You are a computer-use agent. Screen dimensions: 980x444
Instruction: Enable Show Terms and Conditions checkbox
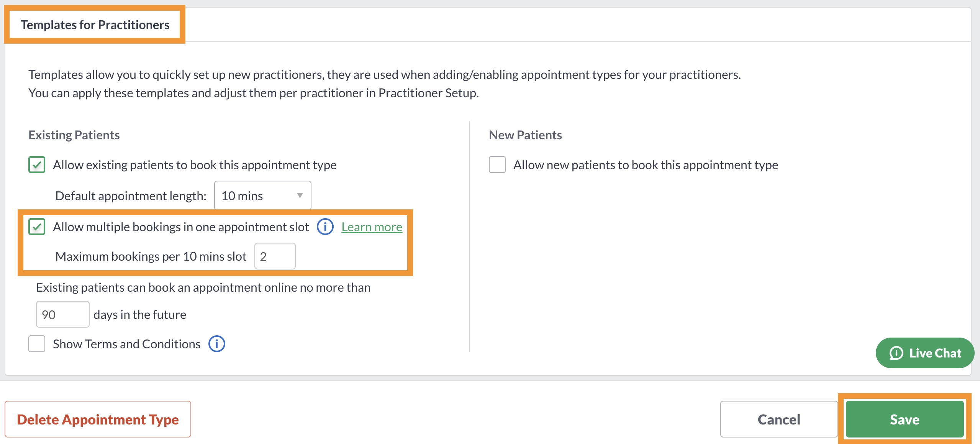tap(37, 344)
